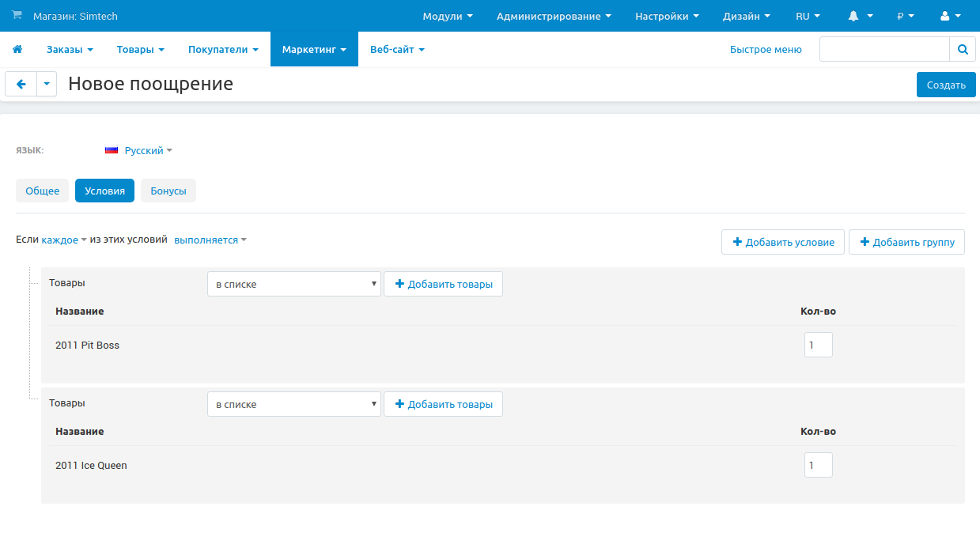
Task: Expand the caret next to back arrow
Action: pos(47,84)
